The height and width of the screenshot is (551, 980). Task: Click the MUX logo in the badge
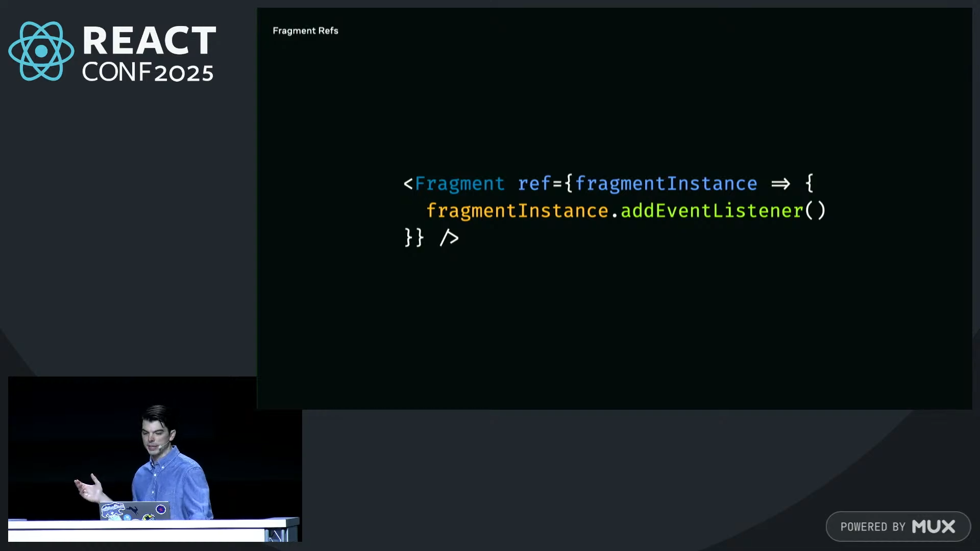[x=934, y=527]
